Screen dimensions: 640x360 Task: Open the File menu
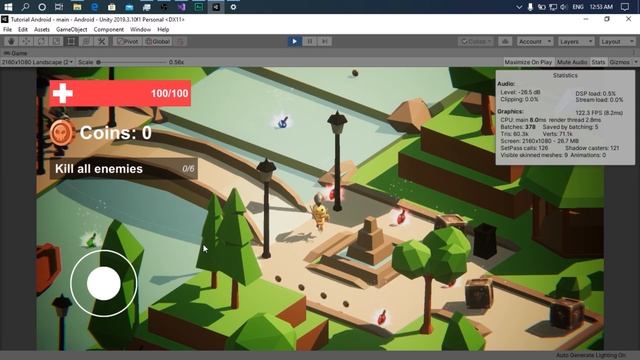(7, 29)
